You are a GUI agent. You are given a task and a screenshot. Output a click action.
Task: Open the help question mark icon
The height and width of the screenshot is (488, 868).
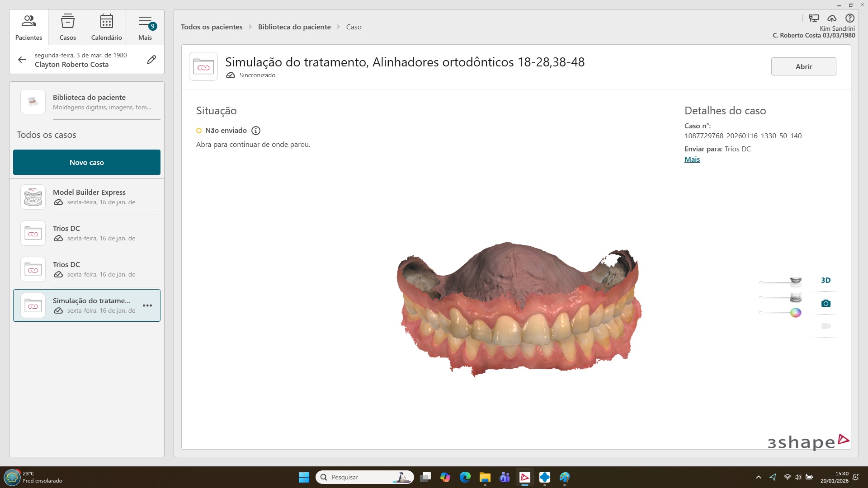pos(850,19)
